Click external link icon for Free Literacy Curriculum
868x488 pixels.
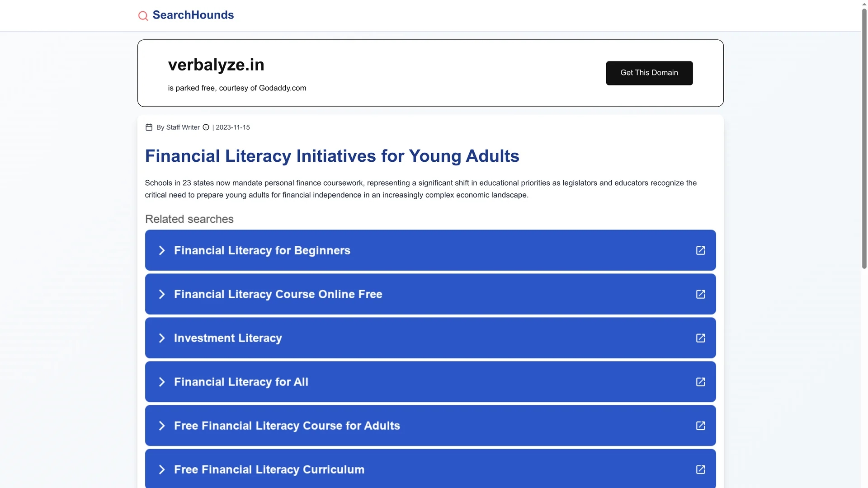tap(700, 469)
